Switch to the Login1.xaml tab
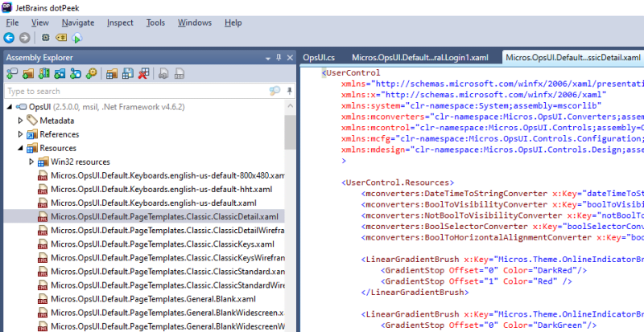 pyautogui.click(x=420, y=57)
